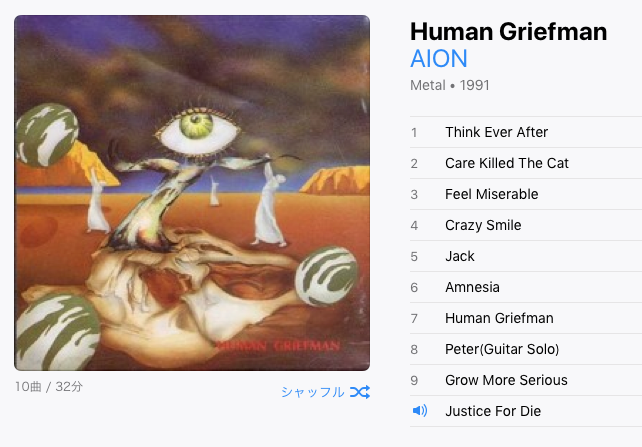
Task: Select the Justice For Die track
Action: 526,411
